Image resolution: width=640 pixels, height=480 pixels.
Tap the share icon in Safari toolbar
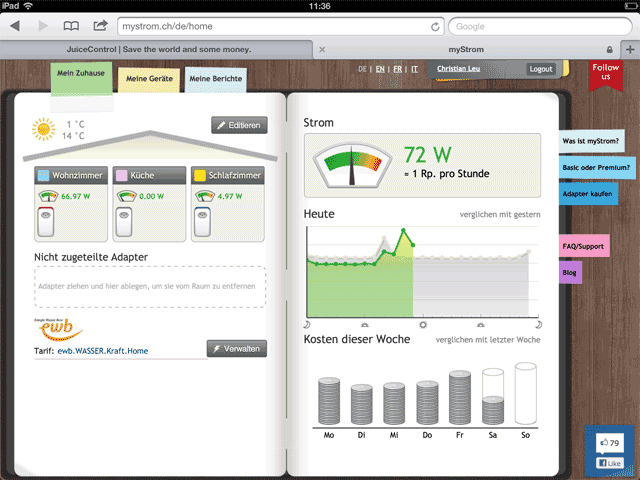pos(100,25)
